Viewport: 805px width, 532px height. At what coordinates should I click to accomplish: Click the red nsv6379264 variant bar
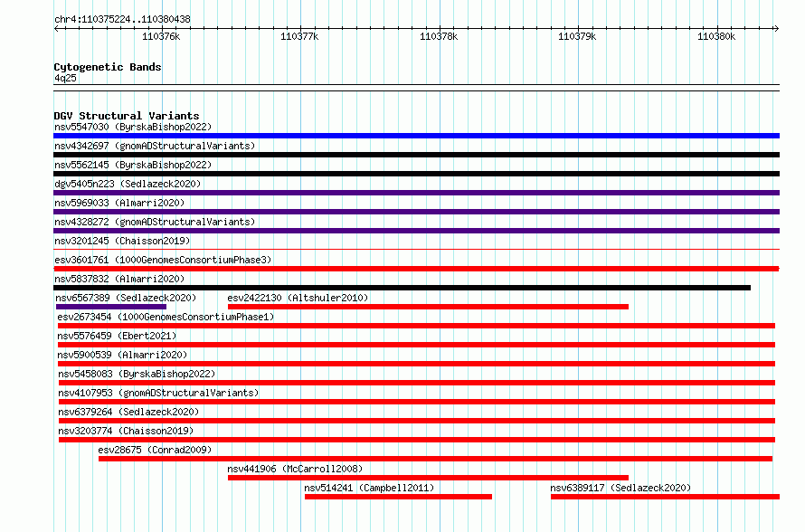[417, 421]
